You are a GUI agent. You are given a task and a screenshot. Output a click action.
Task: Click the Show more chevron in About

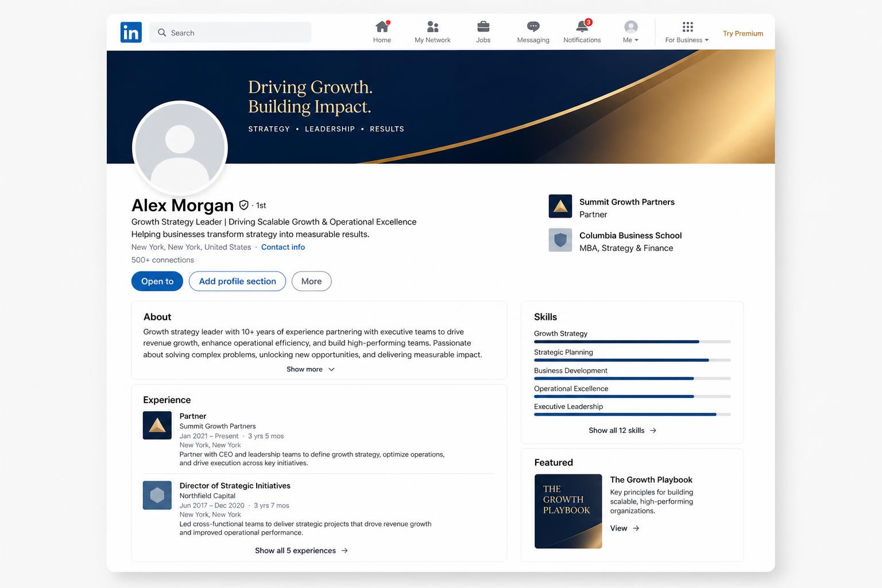point(331,369)
